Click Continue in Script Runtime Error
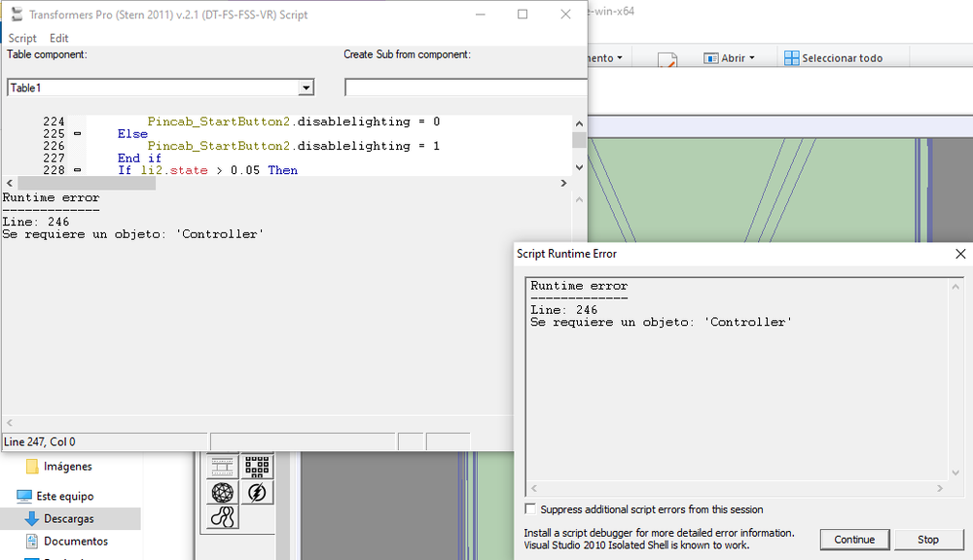The width and height of the screenshot is (973, 560). click(x=854, y=540)
